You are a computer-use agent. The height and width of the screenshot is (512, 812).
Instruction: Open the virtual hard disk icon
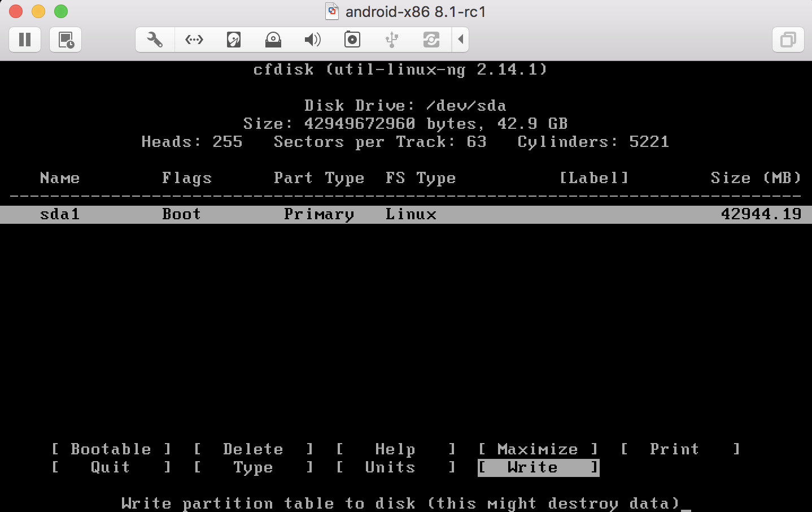pyautogui.click(x=233, y=40)
